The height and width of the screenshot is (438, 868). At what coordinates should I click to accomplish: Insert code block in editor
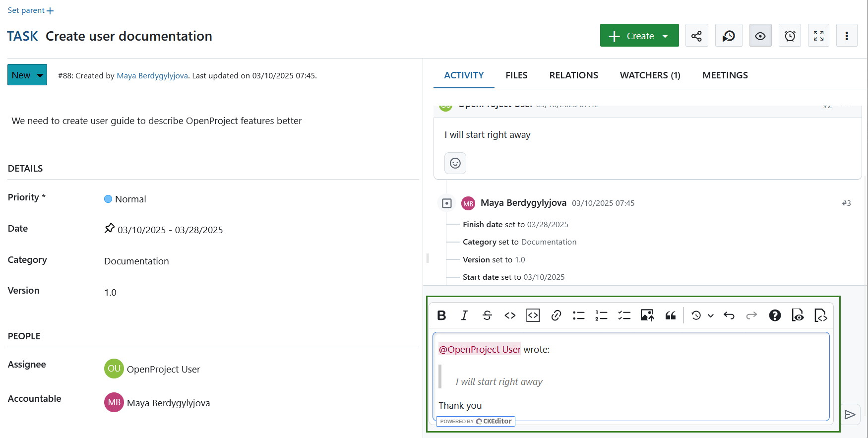533,315
